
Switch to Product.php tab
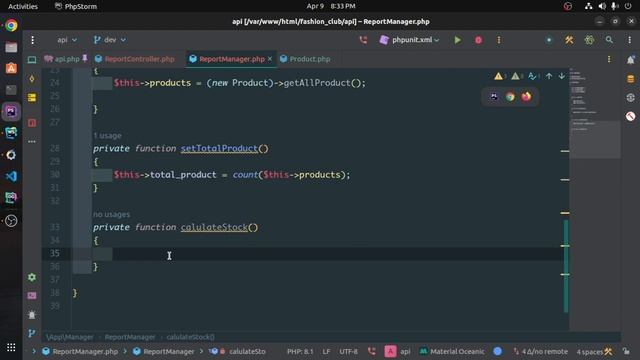(305, 59)
